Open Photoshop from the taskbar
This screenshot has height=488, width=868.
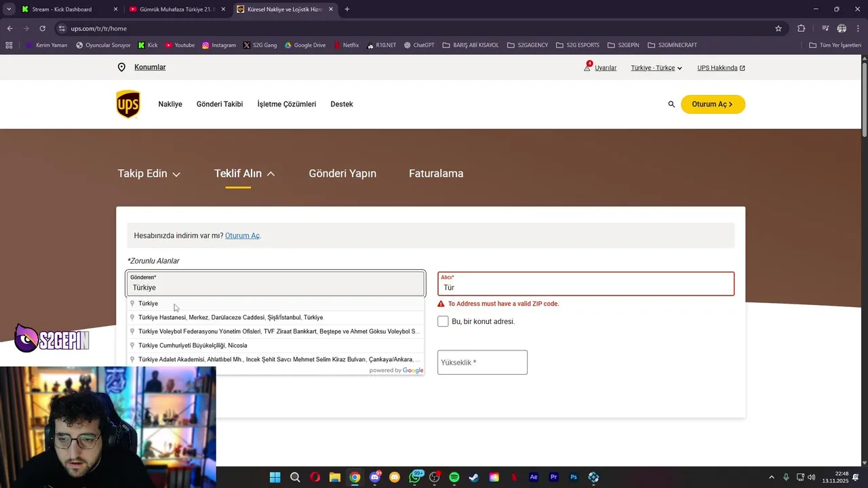574,477
